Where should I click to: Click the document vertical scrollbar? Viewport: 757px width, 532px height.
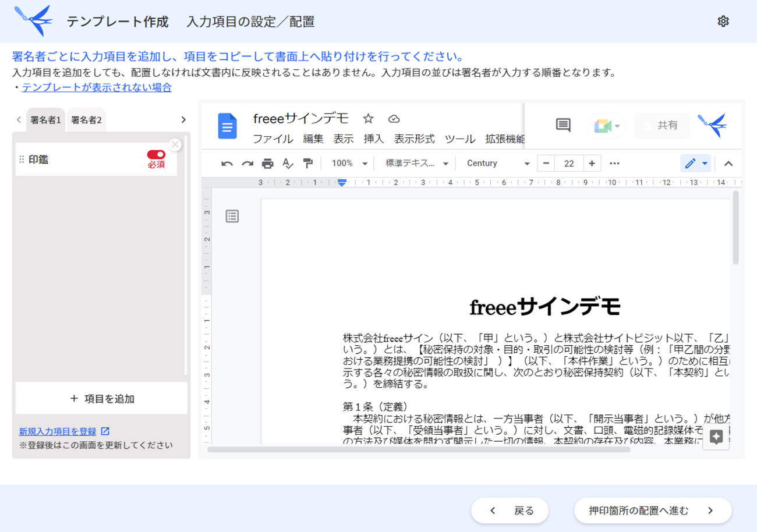pos(736,228)
